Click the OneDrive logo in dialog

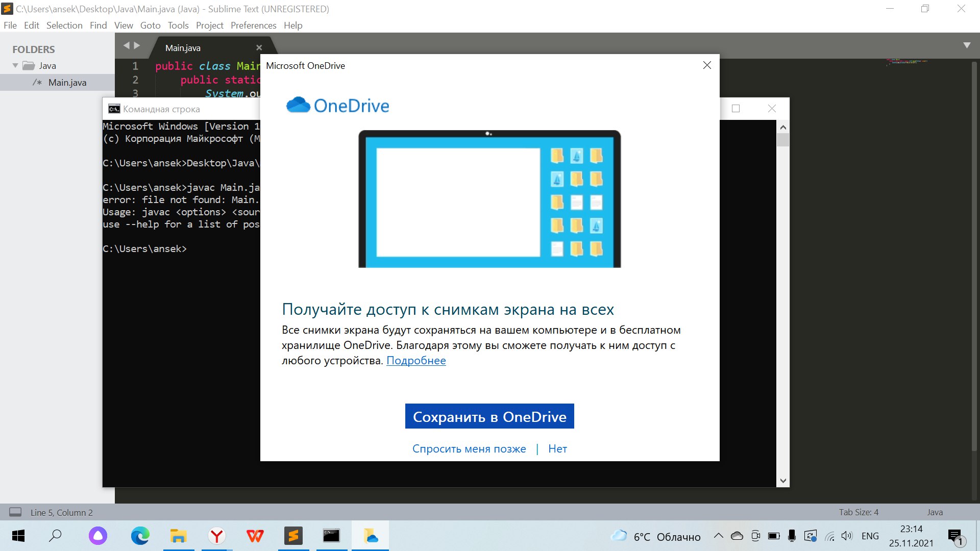pyautogui.click(x=337, y=105)
